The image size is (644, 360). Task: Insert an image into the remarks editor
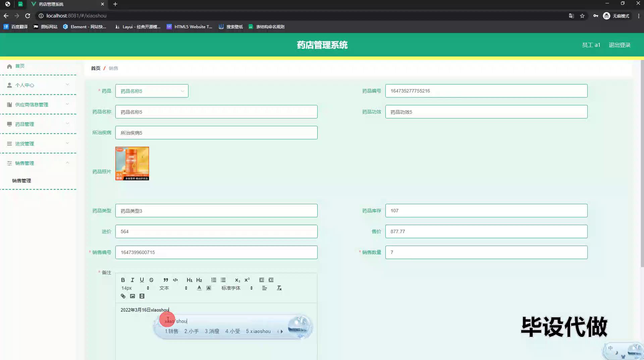coord(132,296)
